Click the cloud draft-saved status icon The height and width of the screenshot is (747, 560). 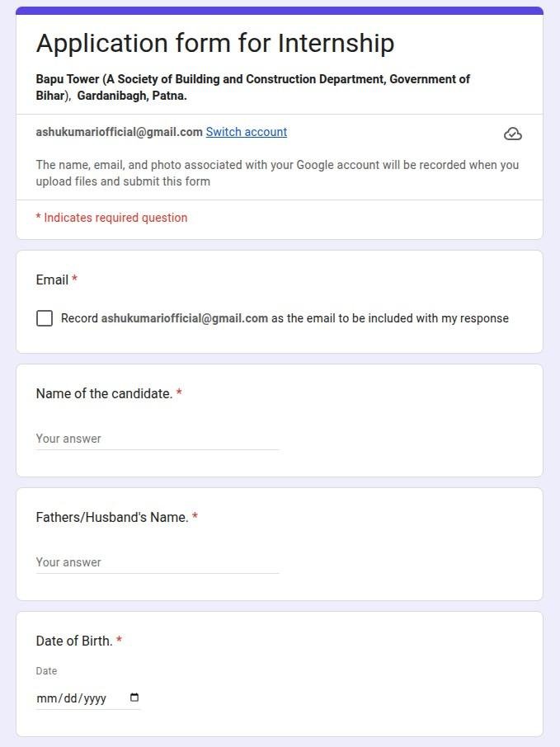pos(512,134)
